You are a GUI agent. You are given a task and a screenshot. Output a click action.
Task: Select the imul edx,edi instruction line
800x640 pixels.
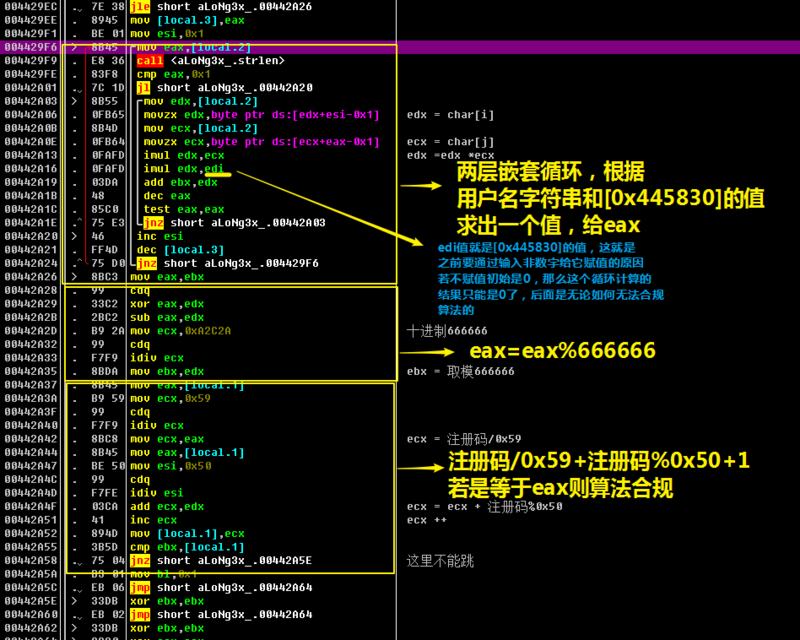[184, 169]
